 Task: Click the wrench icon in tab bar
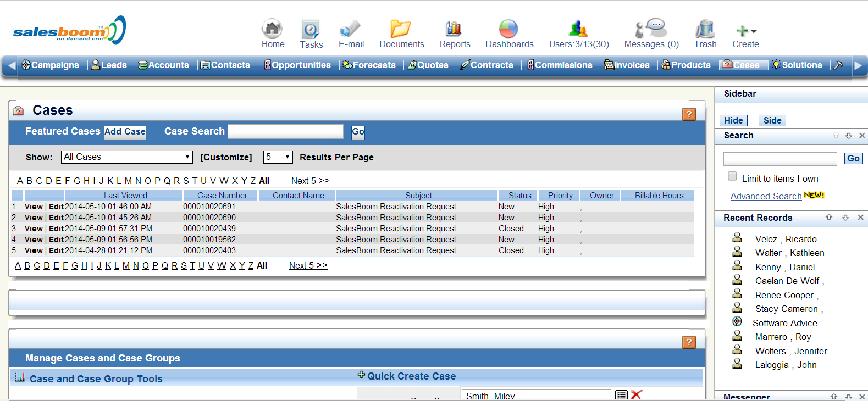coord(838,65)
